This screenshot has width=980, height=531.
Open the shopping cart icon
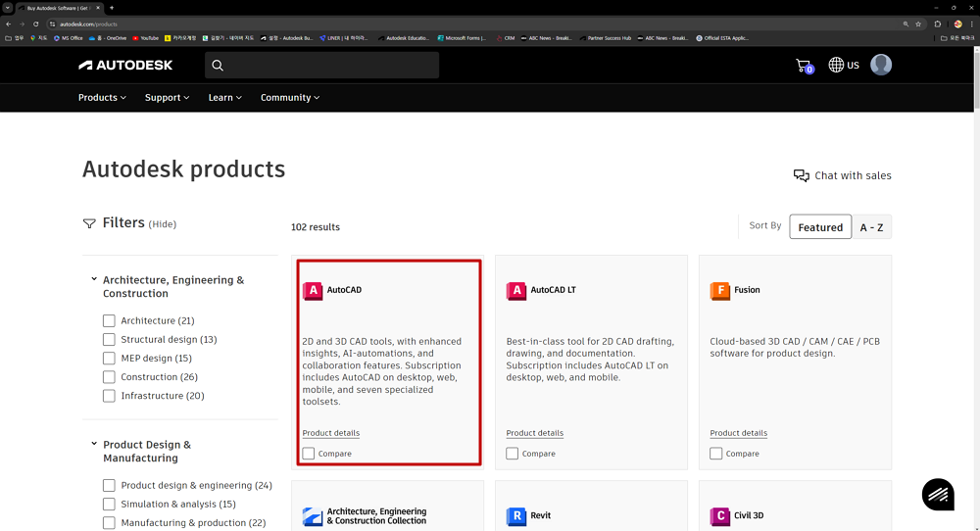(x=804, y=65)
